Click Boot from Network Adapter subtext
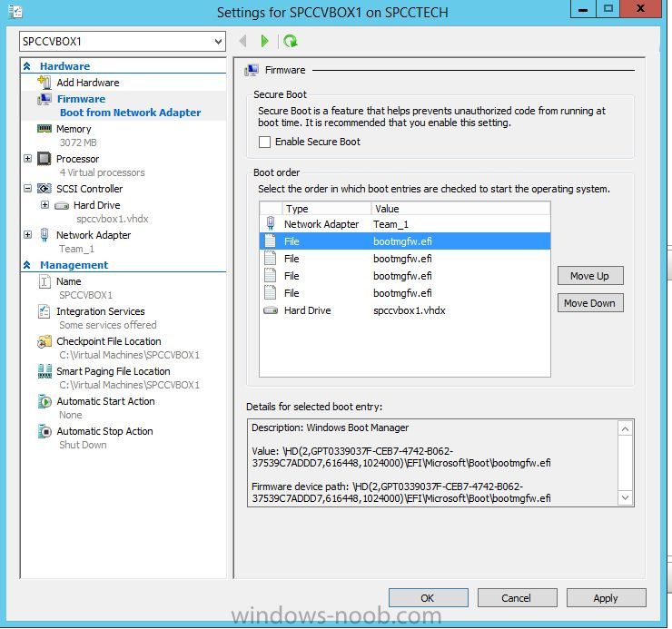 pyautogui.click(x=130, y=113)
